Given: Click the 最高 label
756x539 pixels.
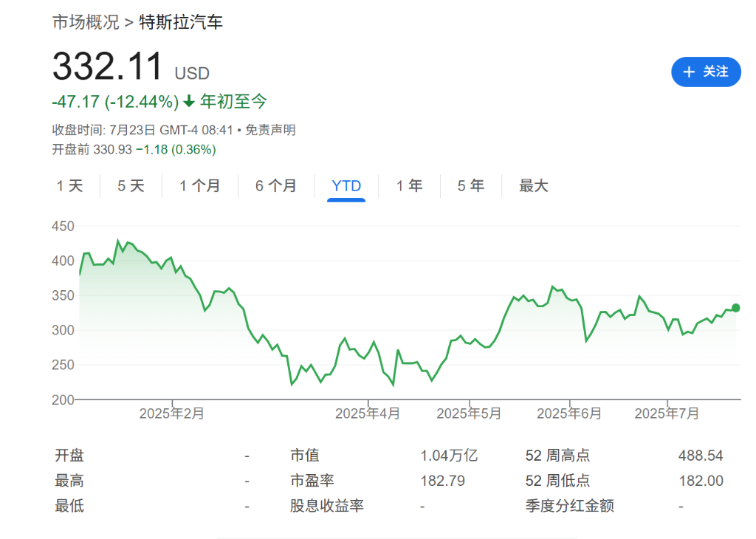Looking at the screenshot, I should (x=69, y=481).
